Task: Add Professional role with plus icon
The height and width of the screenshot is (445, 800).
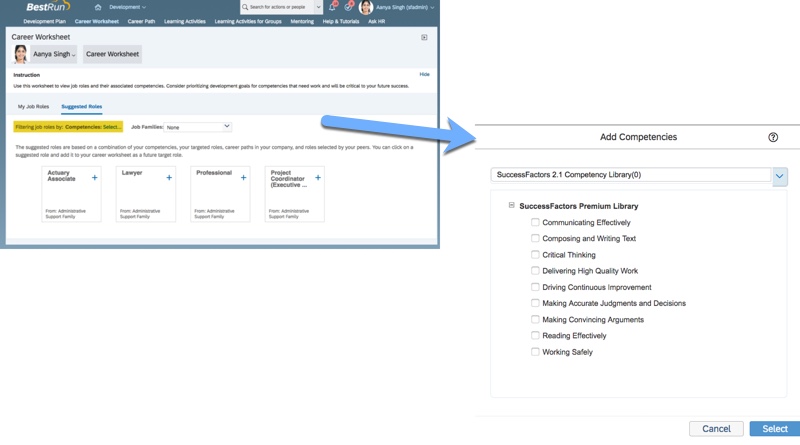Action: click(x=244, y=178)
